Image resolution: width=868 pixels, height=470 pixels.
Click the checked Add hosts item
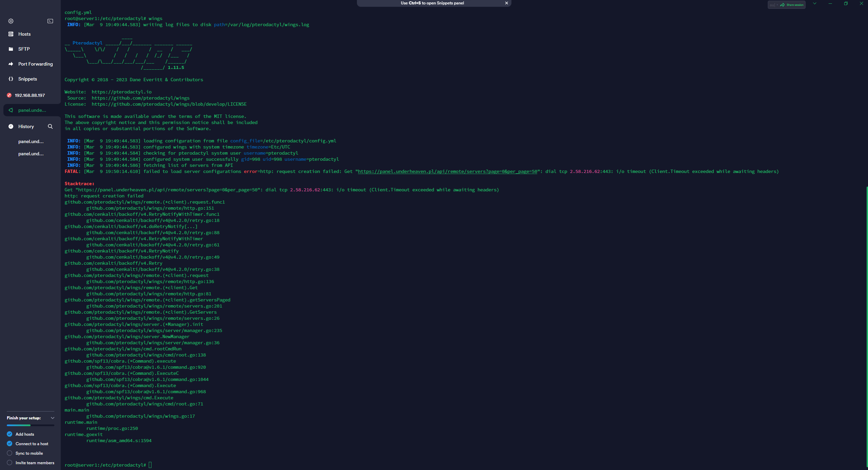[10, 434]
